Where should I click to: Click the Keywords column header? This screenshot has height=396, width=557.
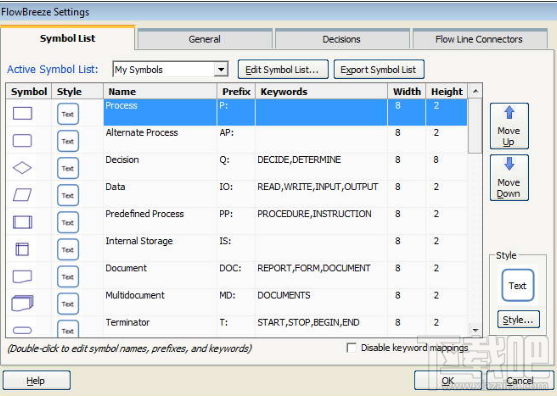pos(321,91)
